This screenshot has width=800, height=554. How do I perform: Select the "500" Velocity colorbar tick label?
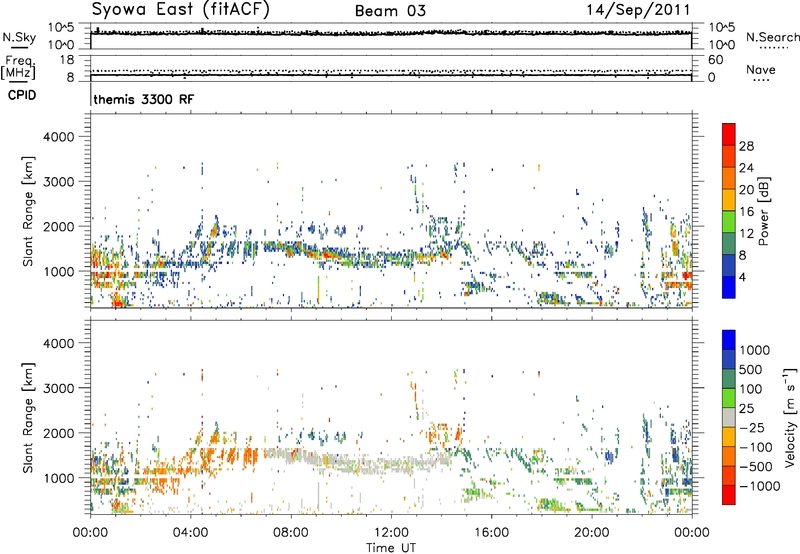click(751, 370)
